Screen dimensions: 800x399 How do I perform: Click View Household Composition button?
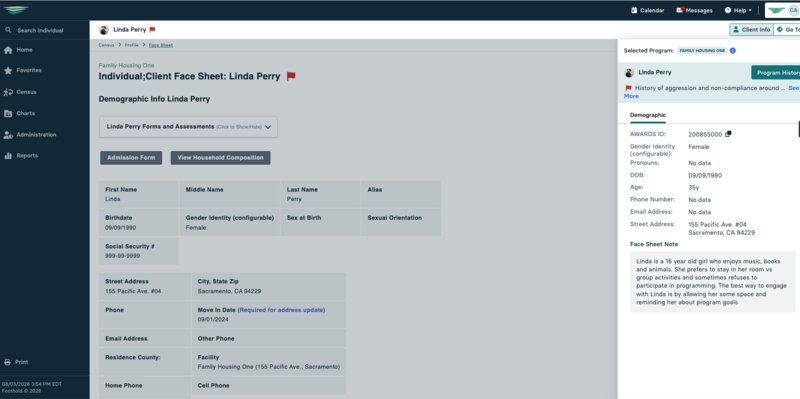tap(220, 158)
